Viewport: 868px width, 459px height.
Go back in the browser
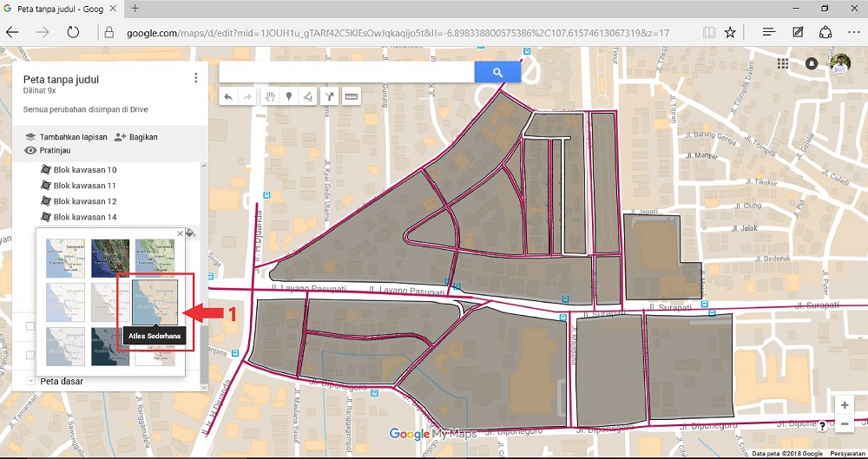12,33
